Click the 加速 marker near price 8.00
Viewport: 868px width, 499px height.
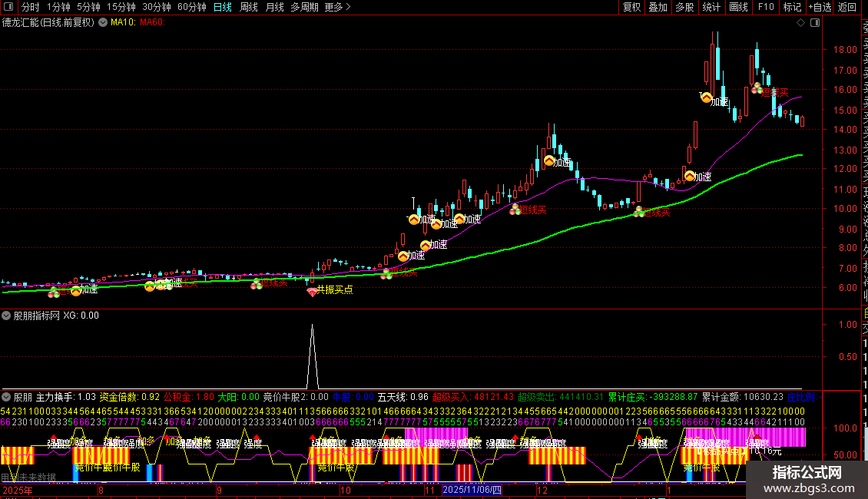[426, 245]
